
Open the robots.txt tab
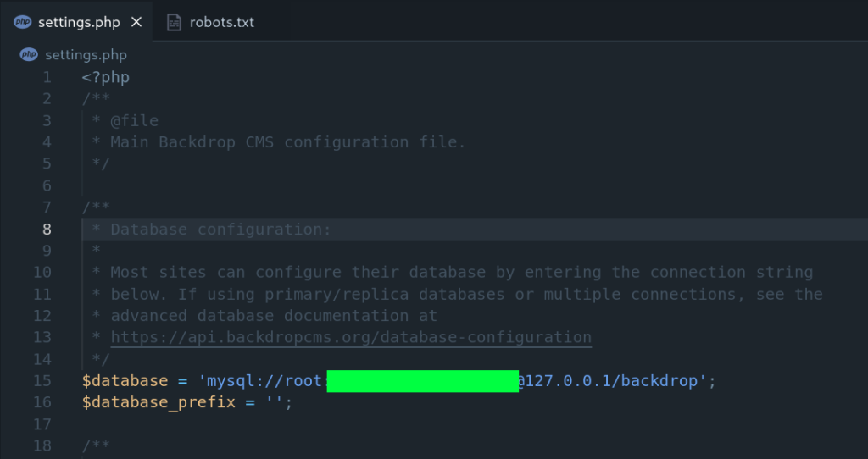(x=221, y=22)
